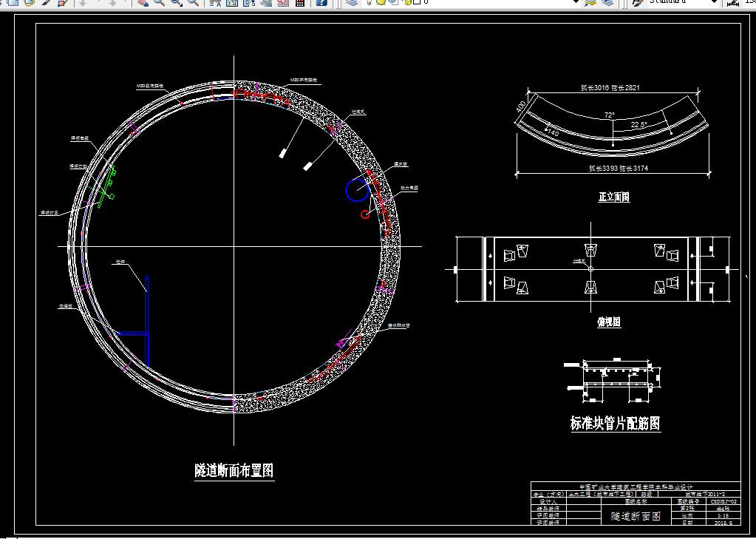This screenshot has width=756, height=539.
Task: Click Make Object's Layer Current icon
Action: [x=590, y=2]
